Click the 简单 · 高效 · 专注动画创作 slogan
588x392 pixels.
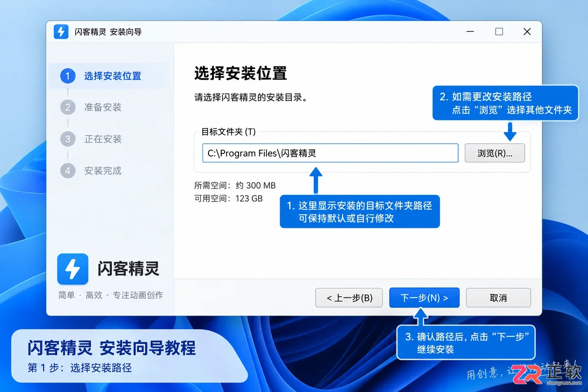point(111,295)
